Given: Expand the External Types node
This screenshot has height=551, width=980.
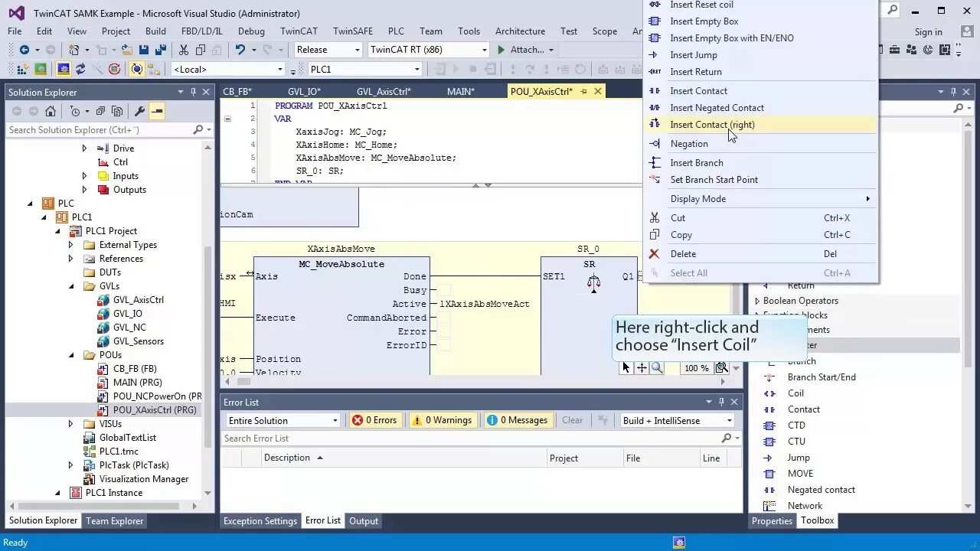Looking at the screenshot, I should pyautogui.click(x=70, y=245).
